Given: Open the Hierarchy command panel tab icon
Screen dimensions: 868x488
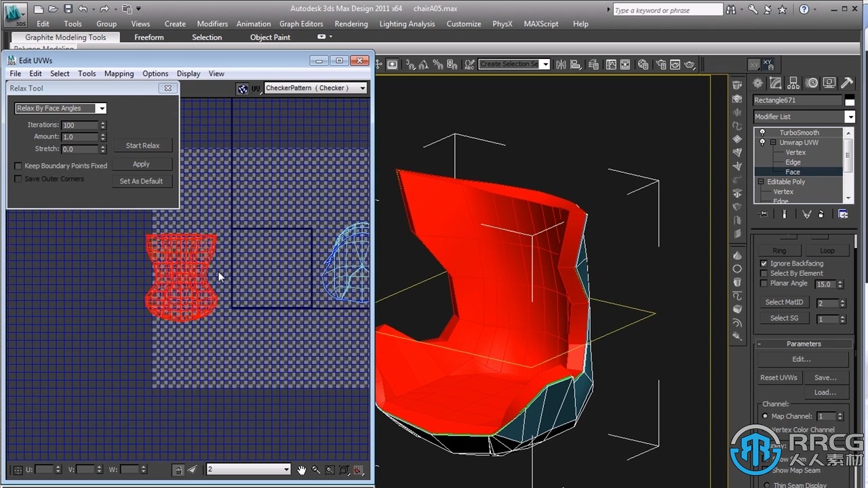Looking at the screenshot, I should [793, 83].
